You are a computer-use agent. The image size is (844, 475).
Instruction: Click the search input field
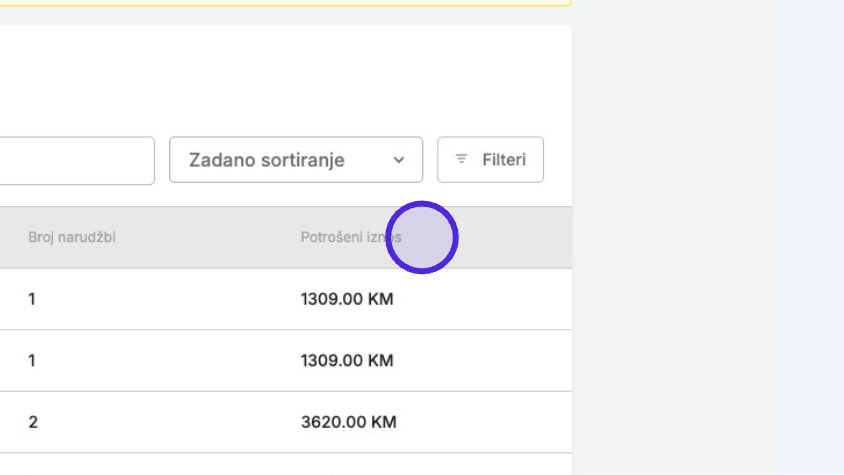coord(77,160)
